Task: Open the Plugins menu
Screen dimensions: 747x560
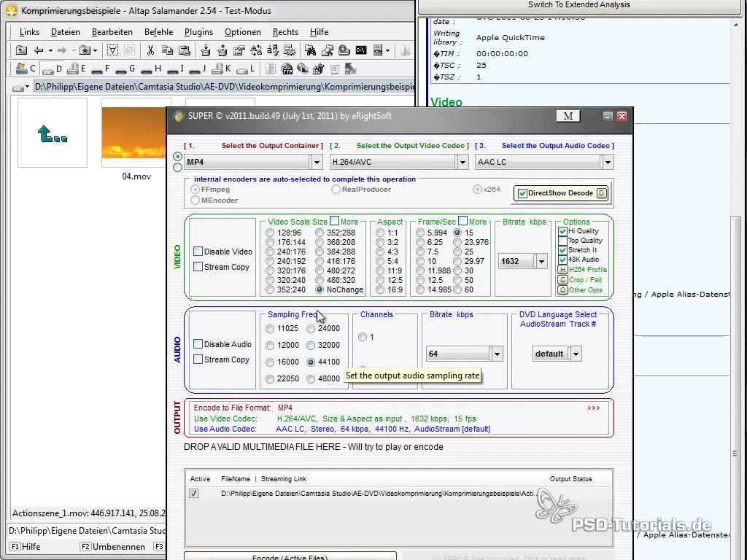Action: click(198, 32)
